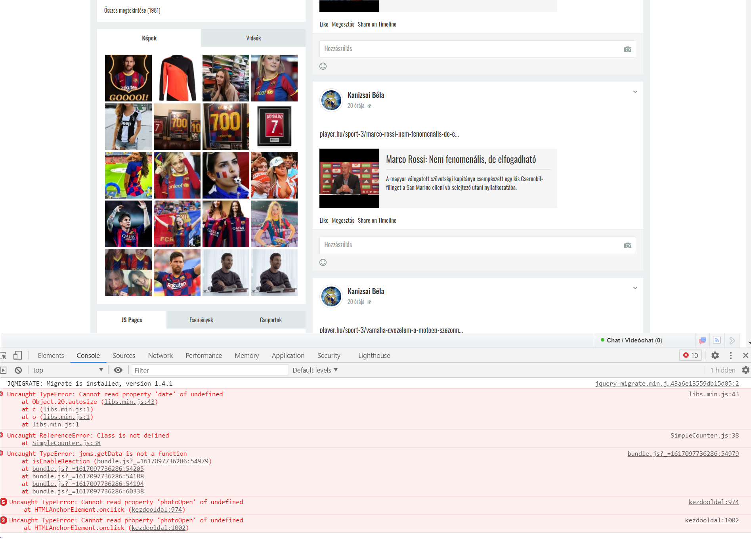Click the privacy globe icon on the Yamaha post
The width and height of the screenshot is (751, 560).
tap(369, 302)
